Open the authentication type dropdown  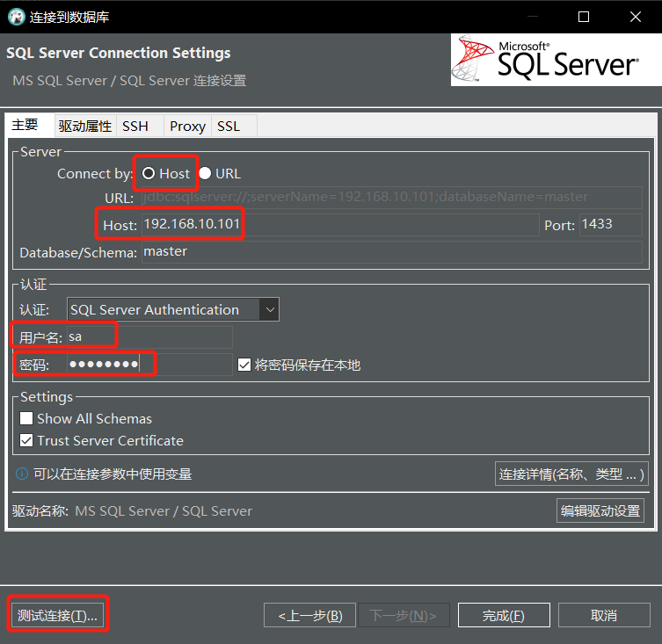[x=172, y=310]
